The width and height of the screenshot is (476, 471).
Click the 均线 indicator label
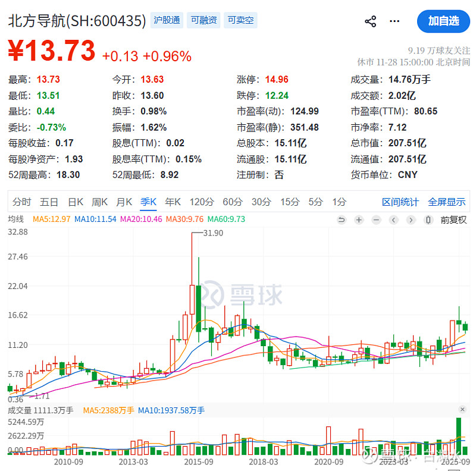coord(16,219)
